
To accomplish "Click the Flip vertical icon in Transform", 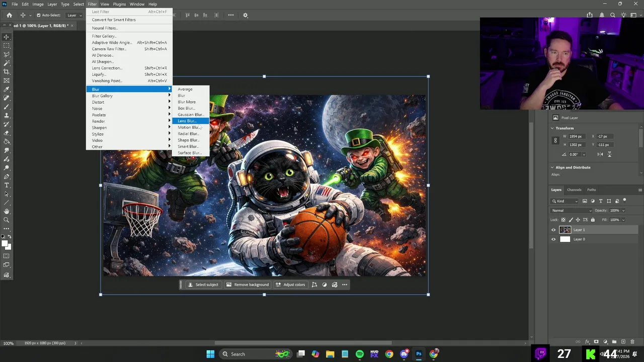I will tap(610, 154).
